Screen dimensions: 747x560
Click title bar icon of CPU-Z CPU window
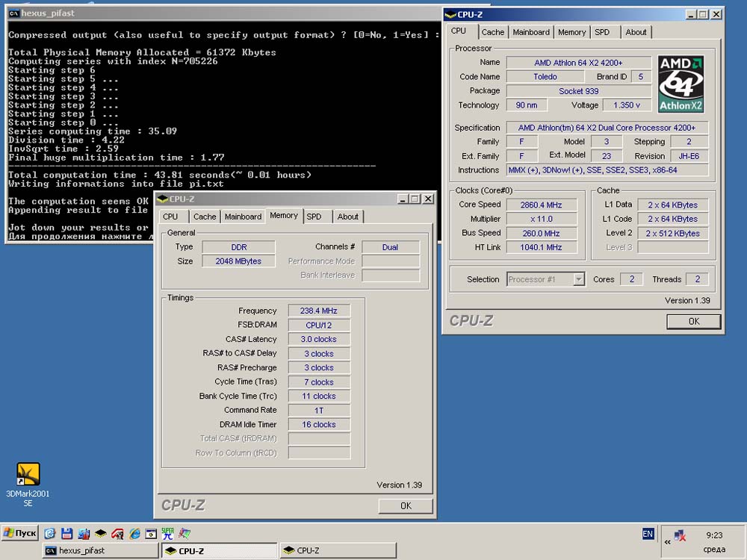pos(450,15)
